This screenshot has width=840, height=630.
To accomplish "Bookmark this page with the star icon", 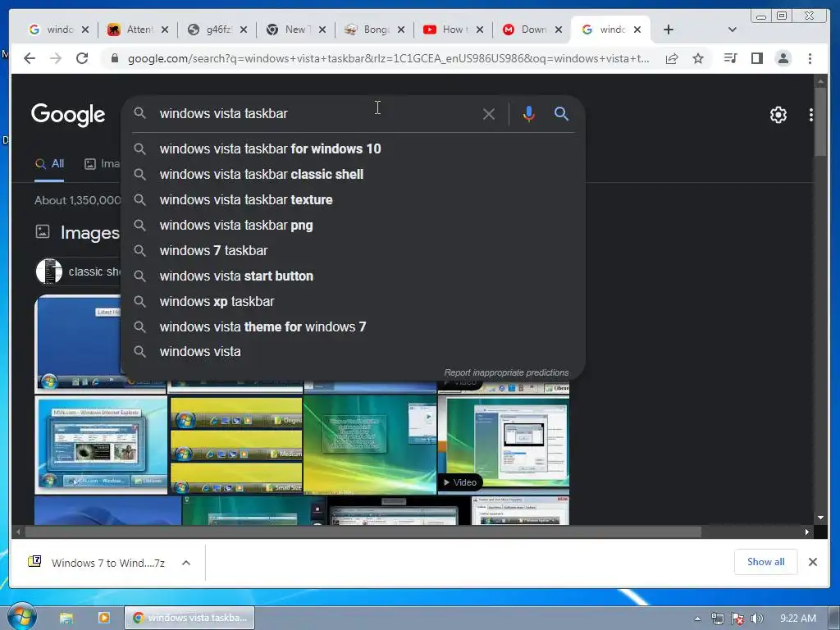I will 698,58.
